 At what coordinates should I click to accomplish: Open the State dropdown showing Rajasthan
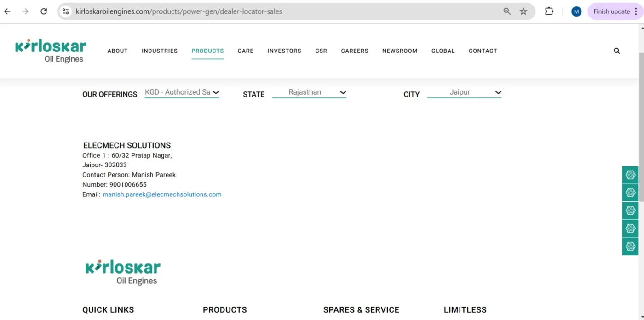(x=309, y=92)
